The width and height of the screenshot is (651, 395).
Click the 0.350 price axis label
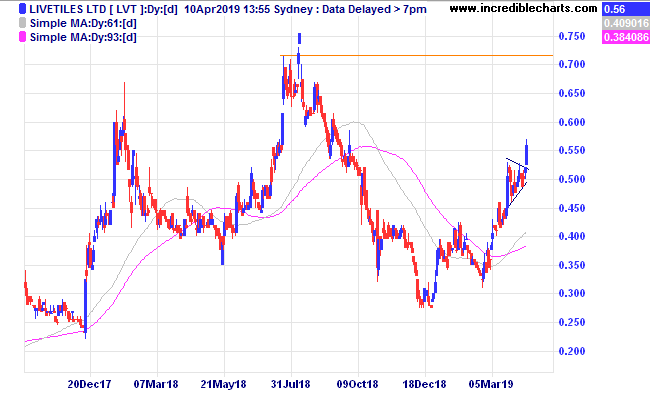coord(572,265)
